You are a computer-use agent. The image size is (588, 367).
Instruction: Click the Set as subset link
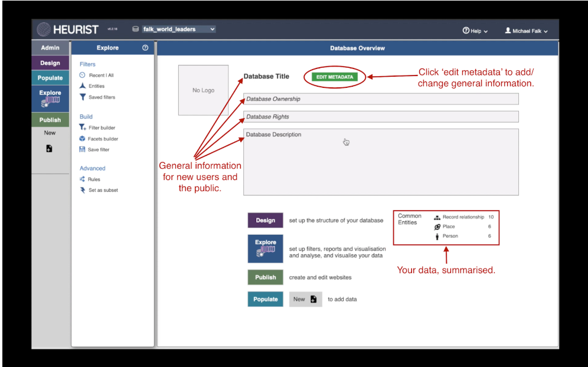103,190
